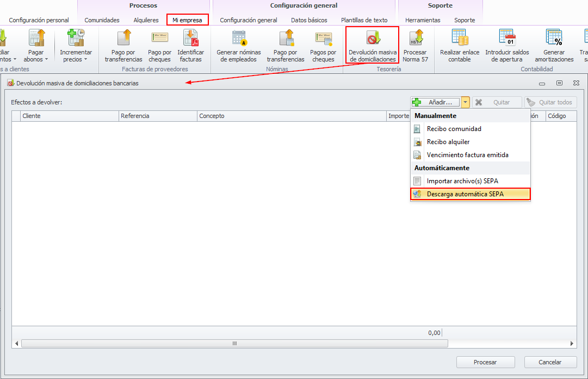Select the Mi empresa tab
Viewport: 588px width, 379px height.
(x=187, y=20)
